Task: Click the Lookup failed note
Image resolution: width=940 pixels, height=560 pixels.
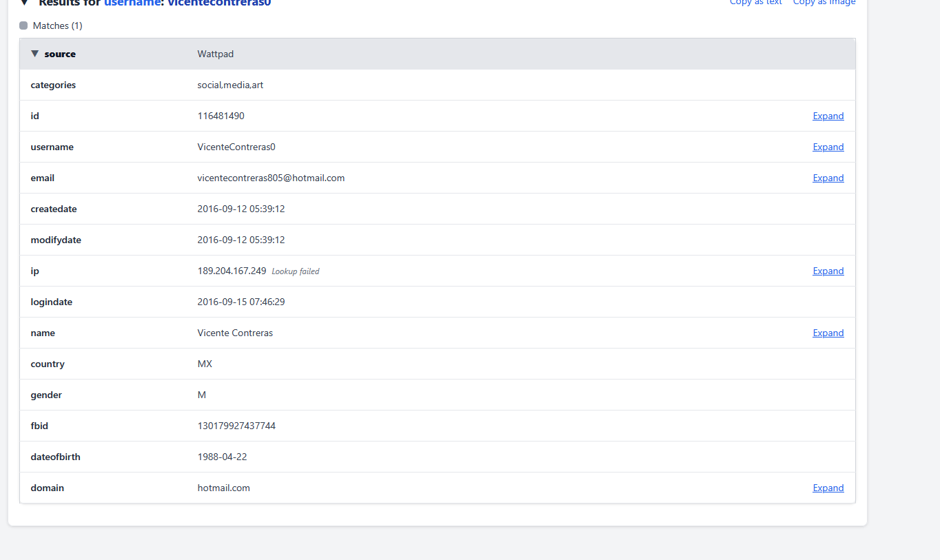Action: point(295,271)
